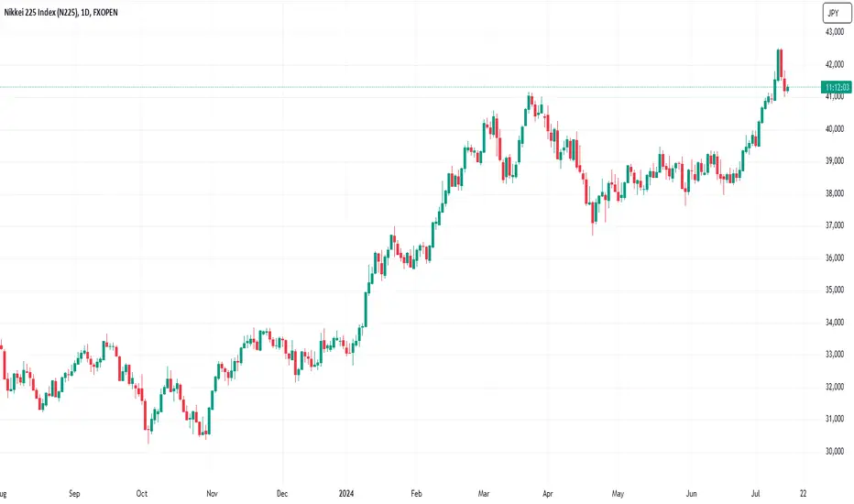
Task: Select the Apr label on time axis
Action: click(547, 493)
